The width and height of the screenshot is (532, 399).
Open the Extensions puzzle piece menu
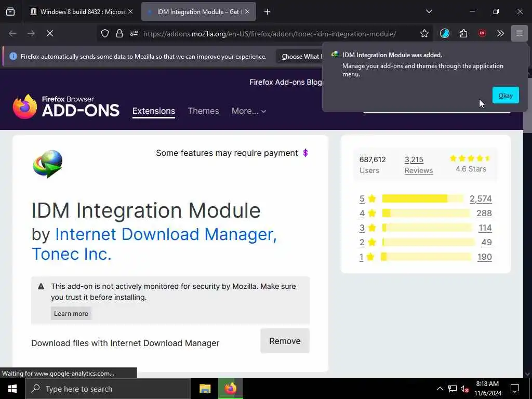tap(463, 33)
